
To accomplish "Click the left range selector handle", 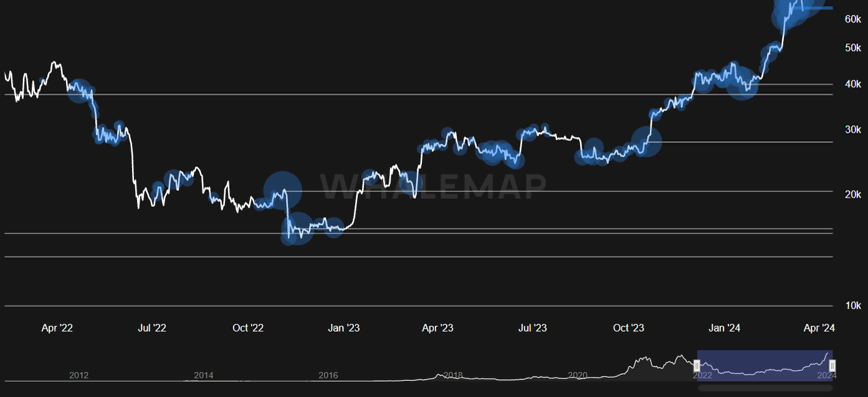I will pyautogui.click(x=697, y=365).
